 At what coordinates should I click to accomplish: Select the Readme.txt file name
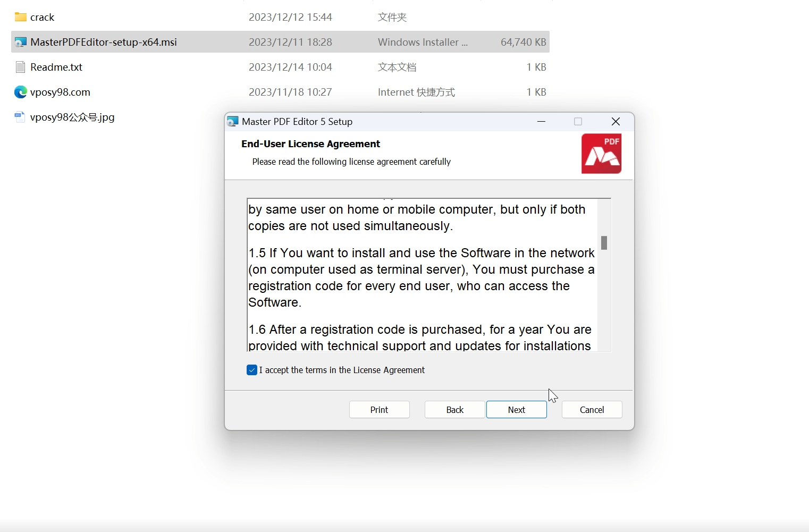56,67
